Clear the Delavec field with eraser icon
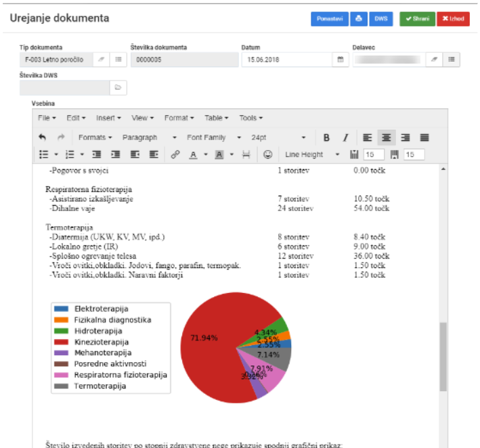This screenshot has width=480, height=448. tap(434, 60)
